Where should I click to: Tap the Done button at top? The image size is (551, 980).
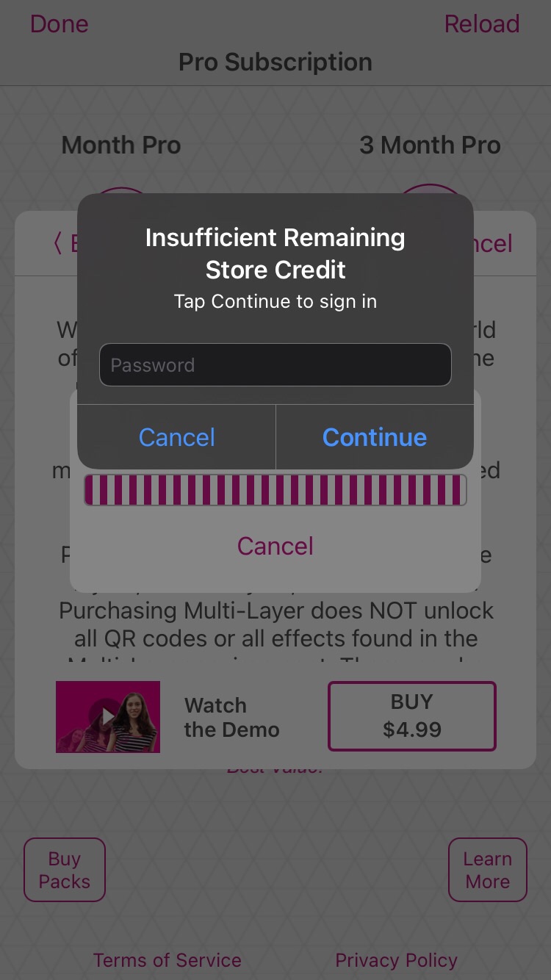pos(59,24)
